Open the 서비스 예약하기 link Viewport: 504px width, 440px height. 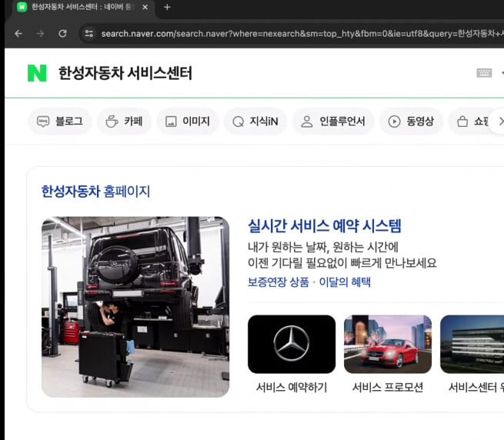pos(292,387)
